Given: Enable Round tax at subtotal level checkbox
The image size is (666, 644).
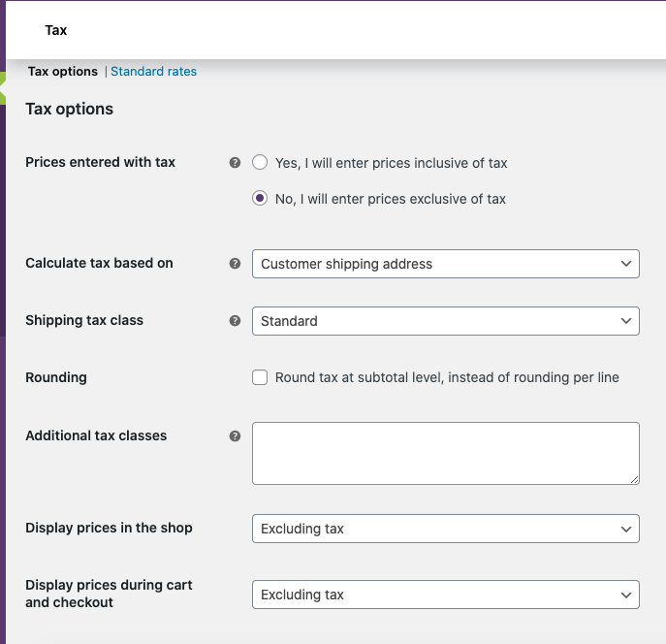Looking at the screenshot, I should coord(260,377).
